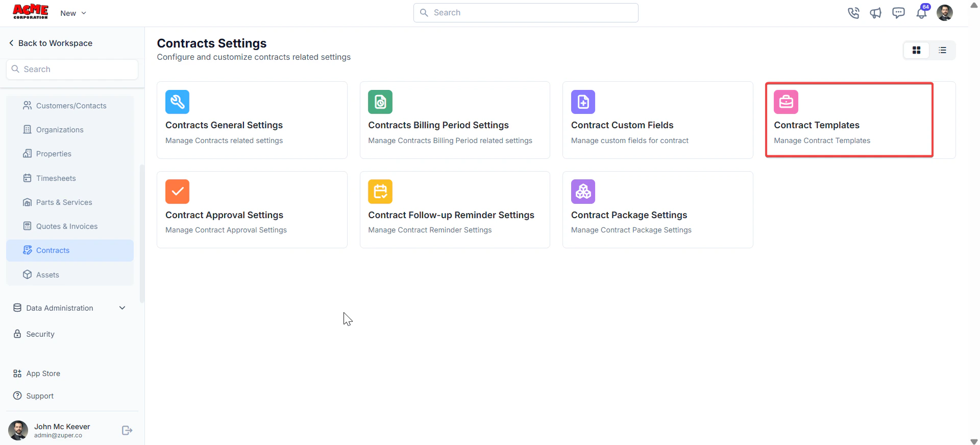This screenshot has height=445, width=980.
Task: Click page scrollbar down arrow
Action: [974, 441]
